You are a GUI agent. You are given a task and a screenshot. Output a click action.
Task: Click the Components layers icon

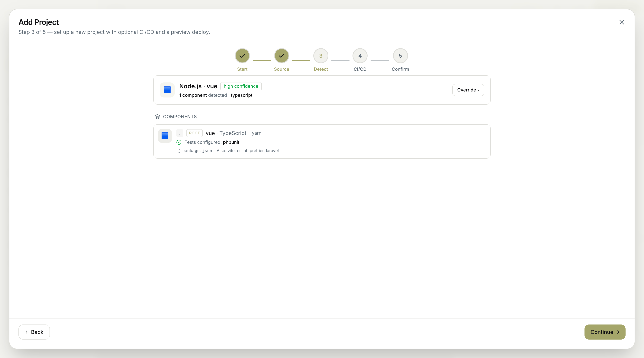(157, 117)
